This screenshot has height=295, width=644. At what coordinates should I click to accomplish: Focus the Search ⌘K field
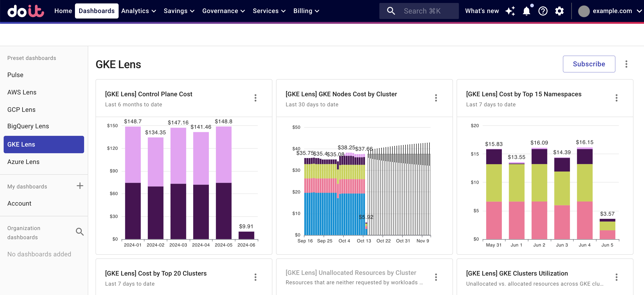(419, 11)
